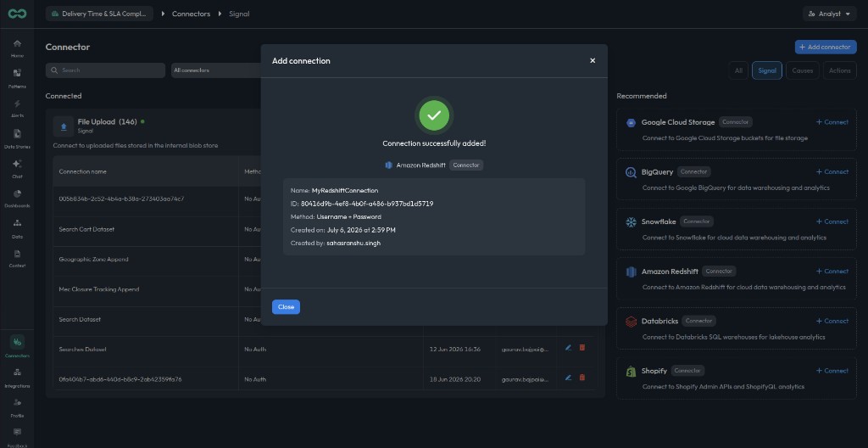Click the Databricks connector icon

click(x=631, y=322)
